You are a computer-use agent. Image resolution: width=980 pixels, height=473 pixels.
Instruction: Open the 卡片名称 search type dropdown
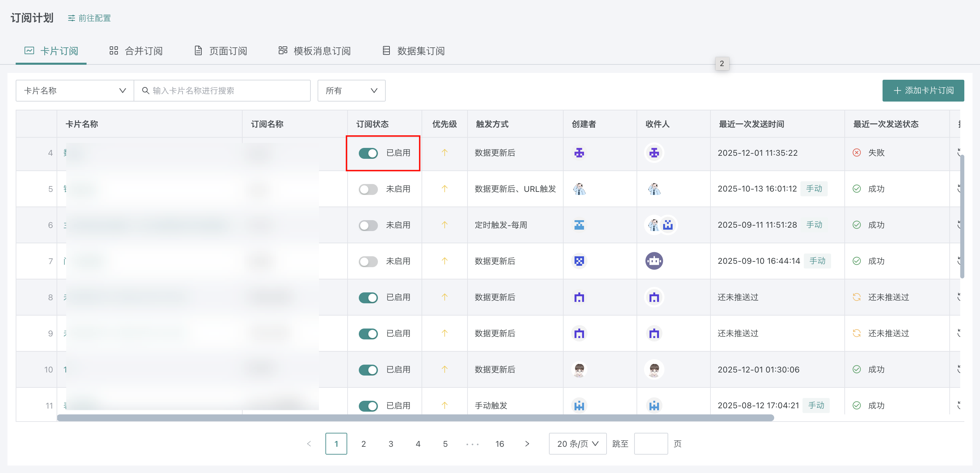[x=75, y=91]
